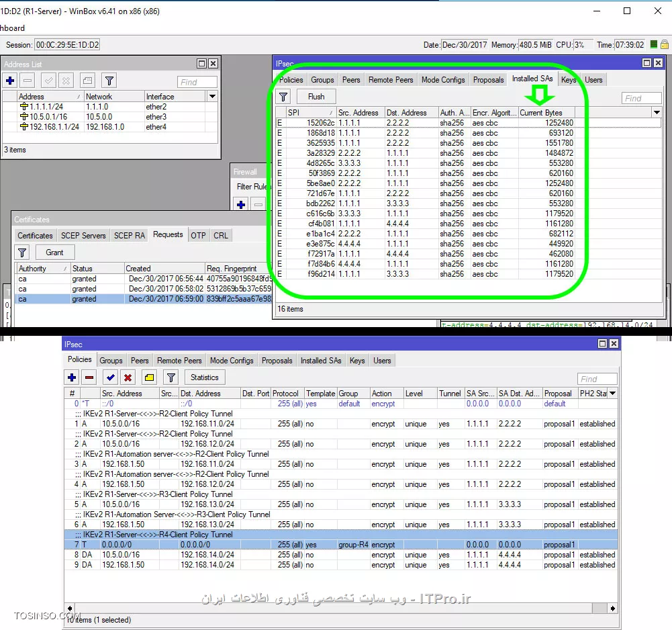The width and height of the screenshot is (672, 630).
Task: Open the Installed SAs tab beside the Statistics window's Proposals
Action: (321, 361)
